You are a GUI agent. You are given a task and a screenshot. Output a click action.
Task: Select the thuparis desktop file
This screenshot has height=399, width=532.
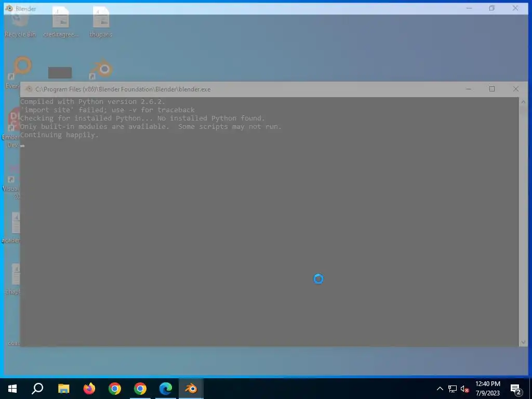pos(101,22)
